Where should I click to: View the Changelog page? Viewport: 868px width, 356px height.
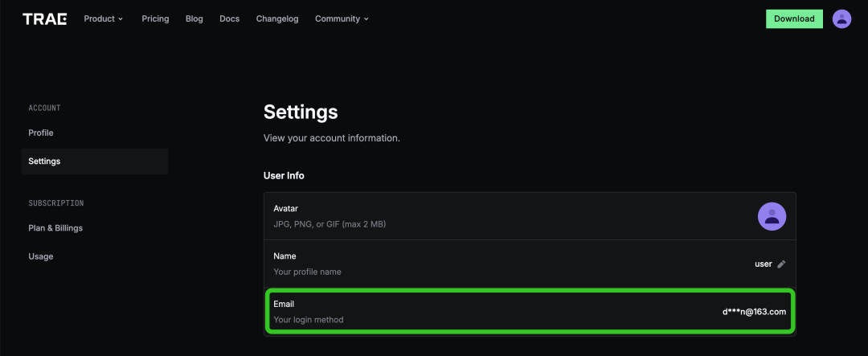(277, 18)
